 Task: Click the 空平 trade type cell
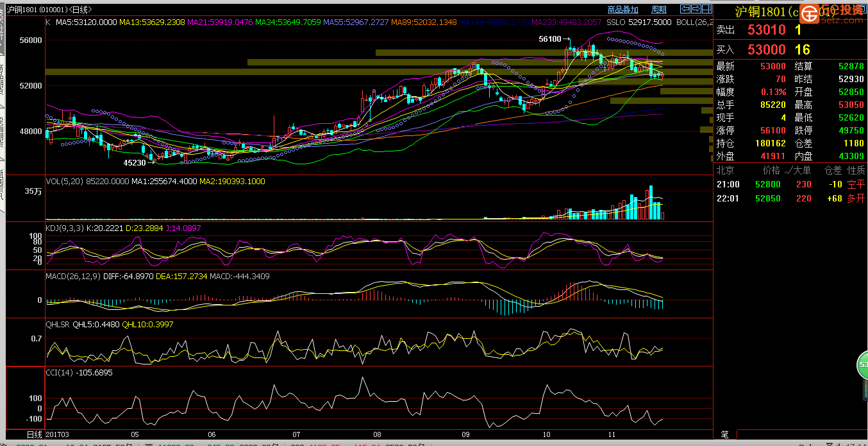point(856,185)
